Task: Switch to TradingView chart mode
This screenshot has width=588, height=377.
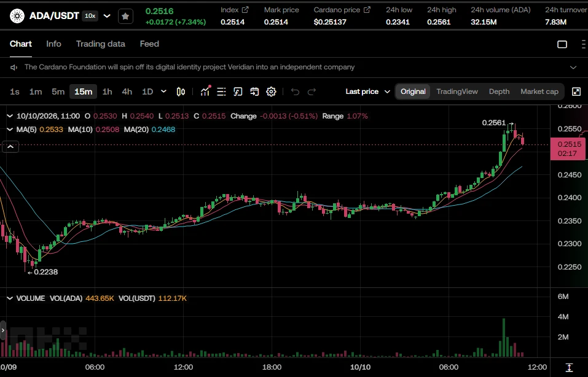Action: [457, 92]
